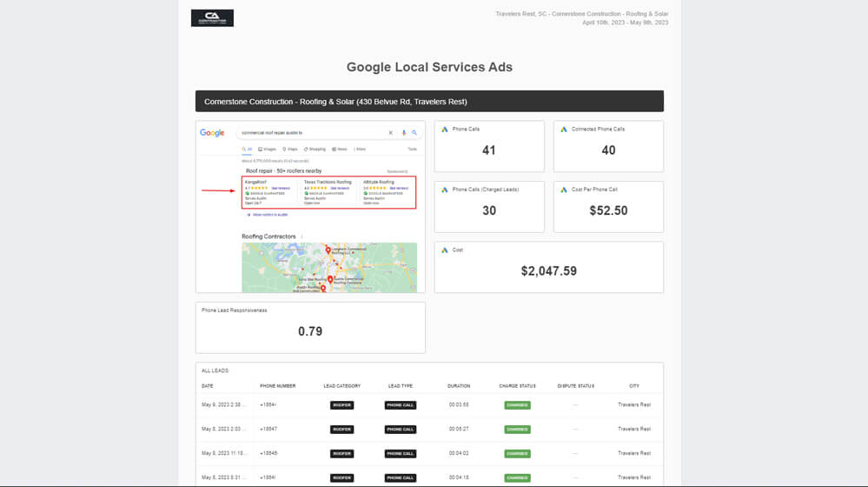Click the duration 00:04:02 cell
The width and height of the screenshot is (868, 487).
(x=459, y=454)
